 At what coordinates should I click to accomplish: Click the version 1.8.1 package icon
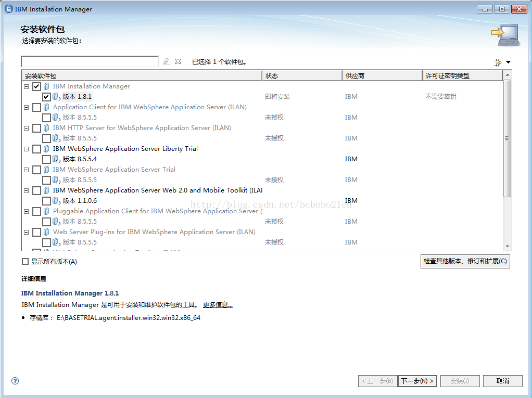(x=56, y=97)
